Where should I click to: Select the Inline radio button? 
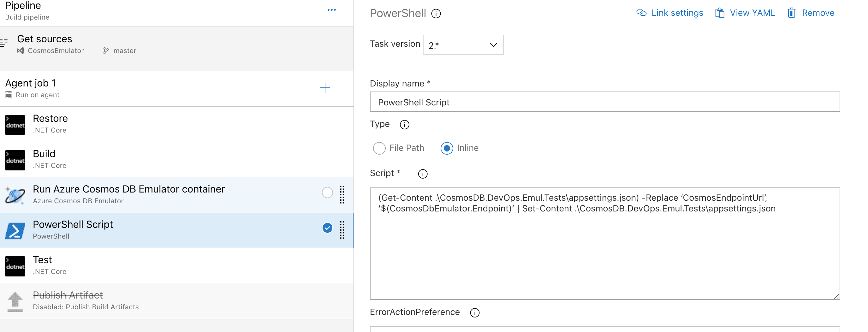(446, 148)
